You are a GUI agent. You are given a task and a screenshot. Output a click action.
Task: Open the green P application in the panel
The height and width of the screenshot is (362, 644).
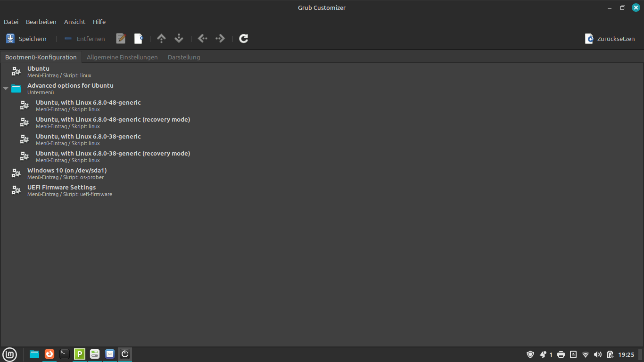80,354
